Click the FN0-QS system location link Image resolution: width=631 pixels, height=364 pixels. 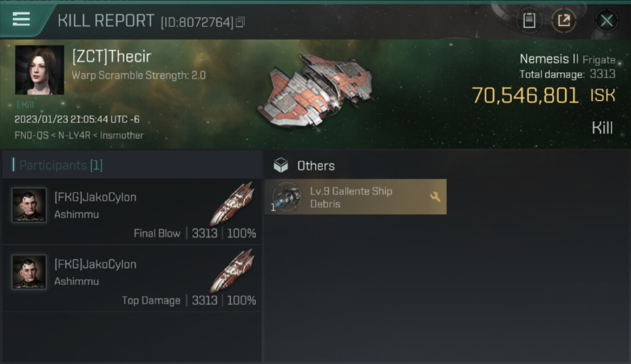32,135
